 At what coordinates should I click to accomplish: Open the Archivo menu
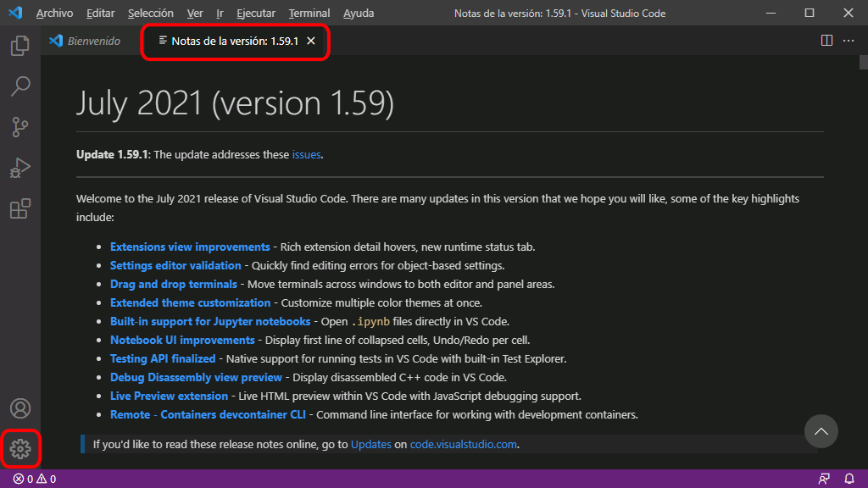coord(54,13)
